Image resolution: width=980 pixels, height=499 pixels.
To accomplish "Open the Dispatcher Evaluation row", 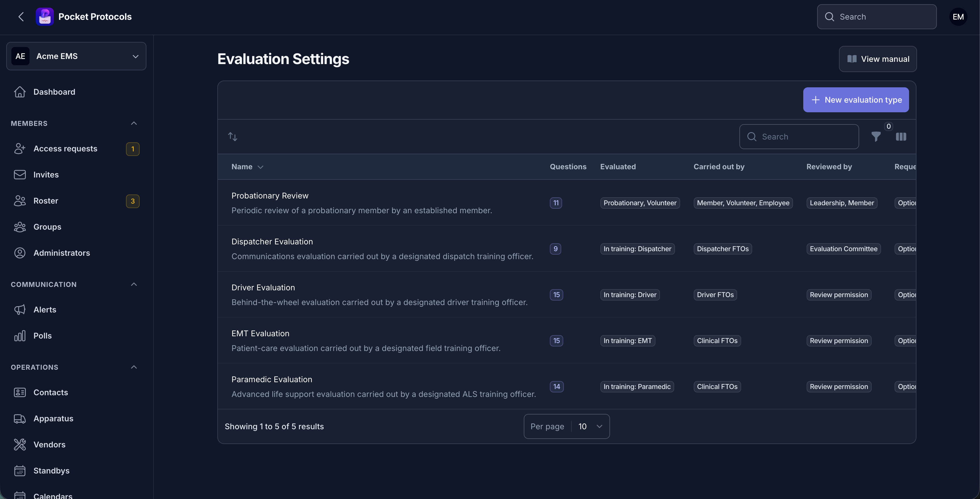I will [x=567, y=249].
